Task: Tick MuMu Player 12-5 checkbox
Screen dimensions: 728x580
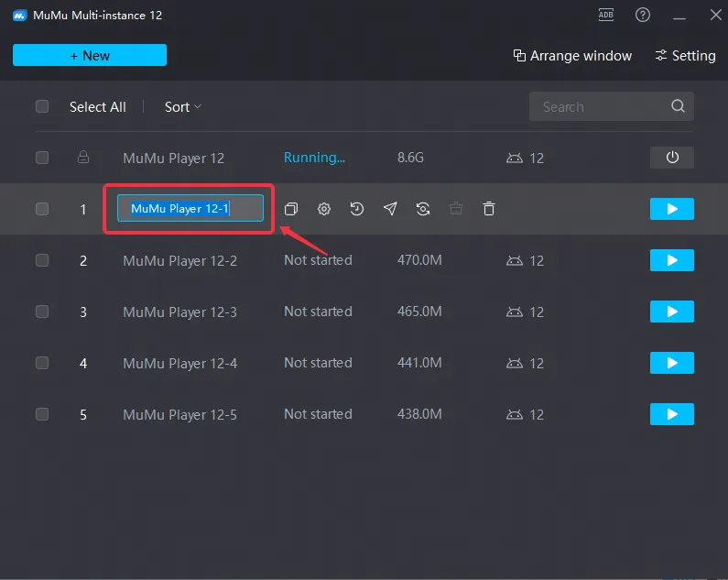Action: pos(42,414)
